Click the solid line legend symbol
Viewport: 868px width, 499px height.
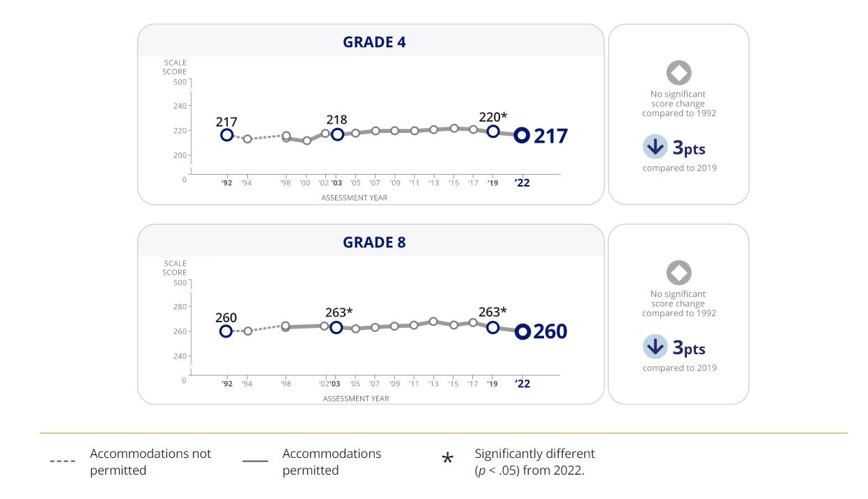[255, 461]
